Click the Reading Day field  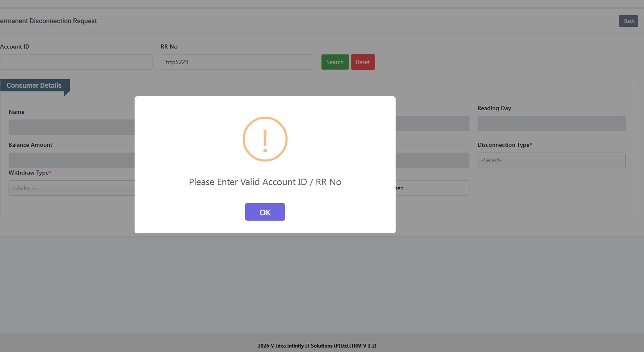[551, 124]
